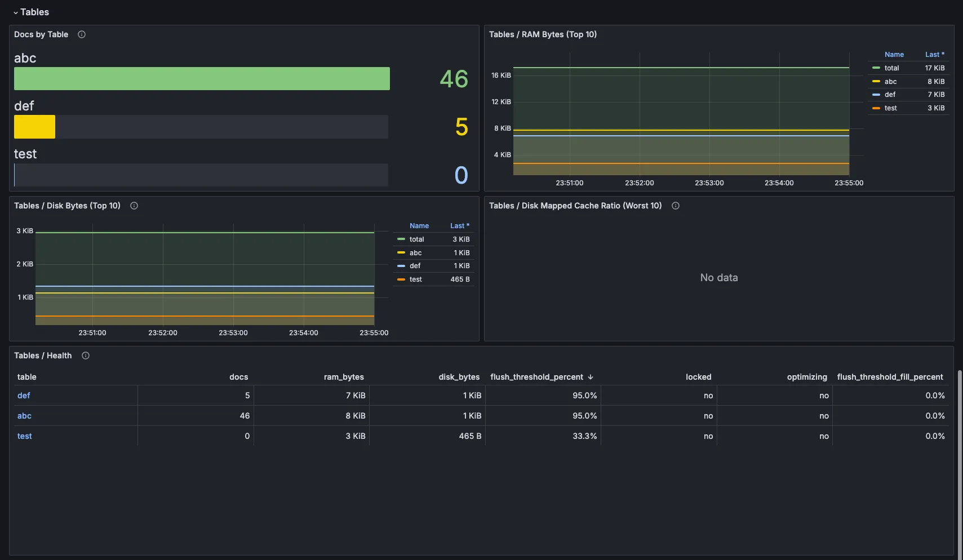
Task: Open the def table link
Action: pos(24,395)
